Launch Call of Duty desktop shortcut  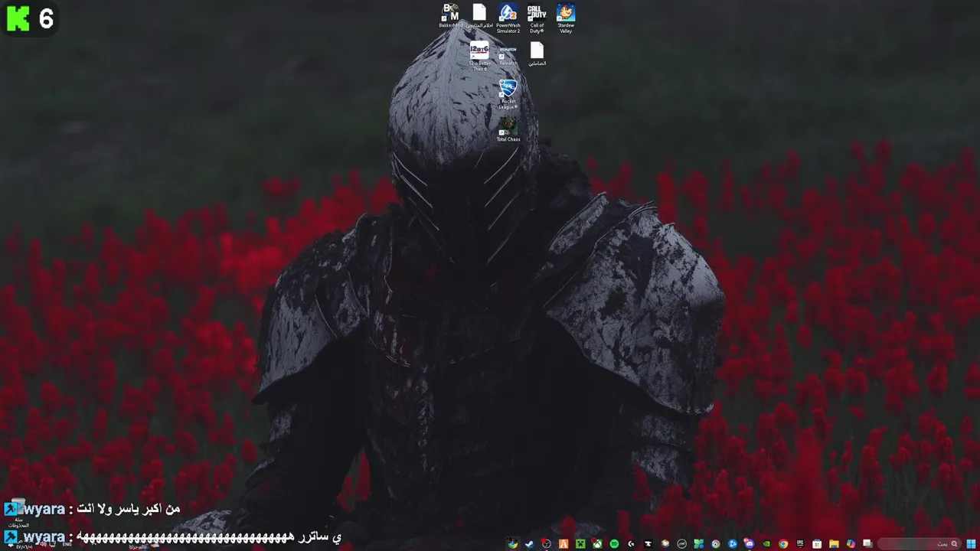tap(537, 18)
